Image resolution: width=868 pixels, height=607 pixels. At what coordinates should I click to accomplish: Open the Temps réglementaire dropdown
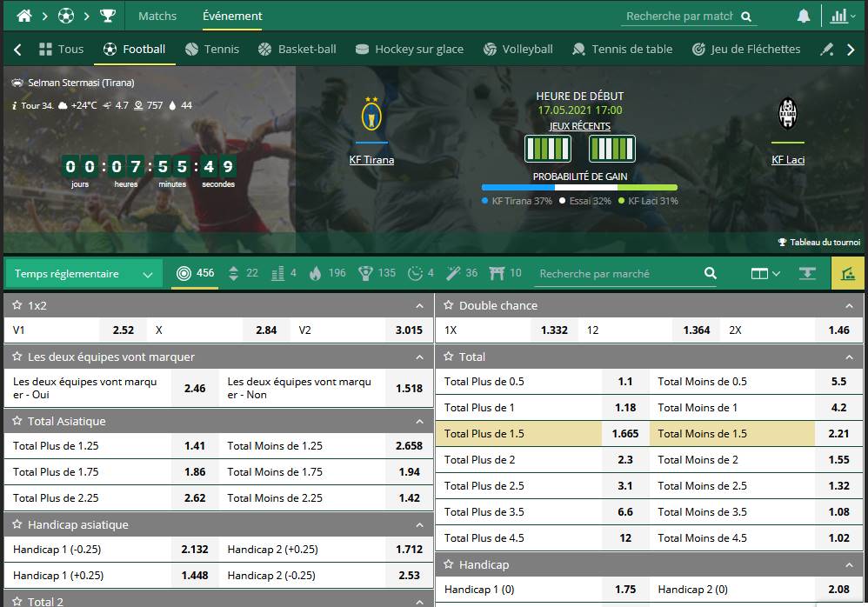pos(83,273)
